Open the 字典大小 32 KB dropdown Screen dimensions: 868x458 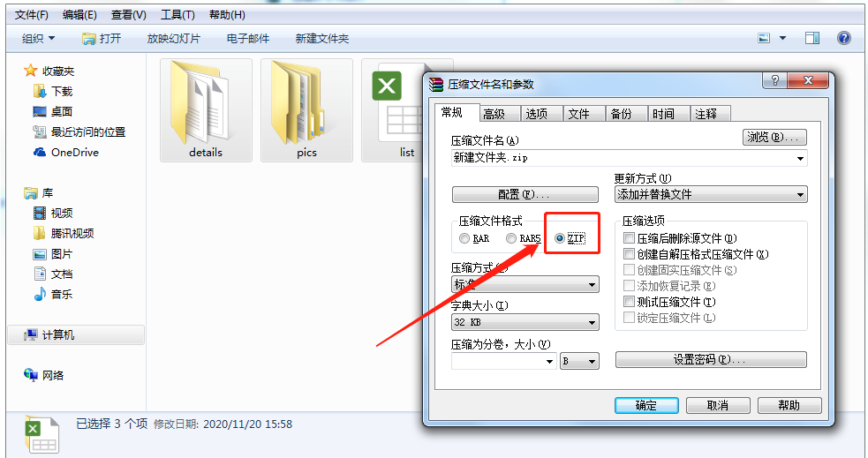525,322
